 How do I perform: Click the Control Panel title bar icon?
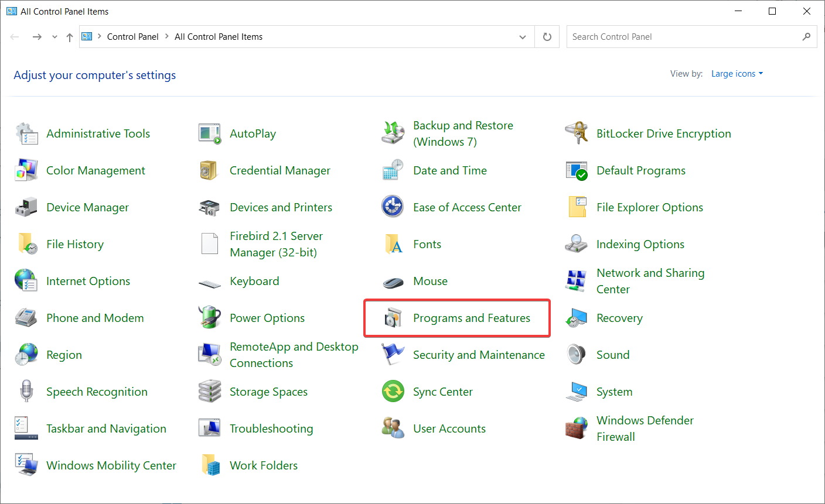(x=12, y=11)
